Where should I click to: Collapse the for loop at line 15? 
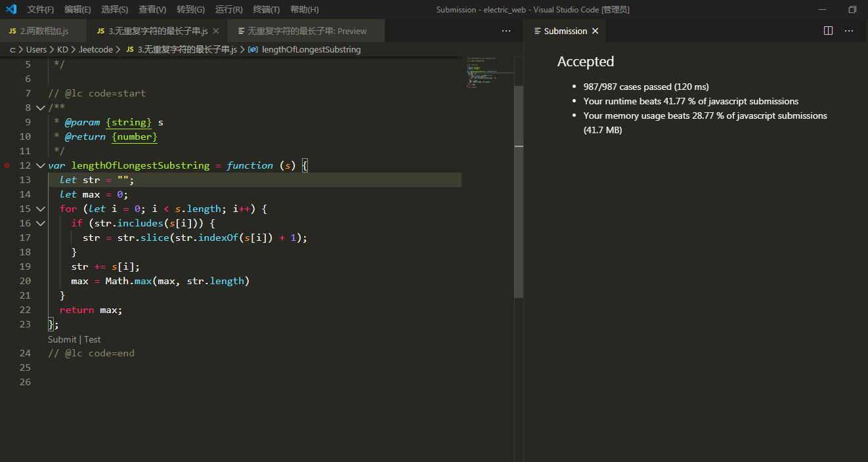click(x=41, y=209)
